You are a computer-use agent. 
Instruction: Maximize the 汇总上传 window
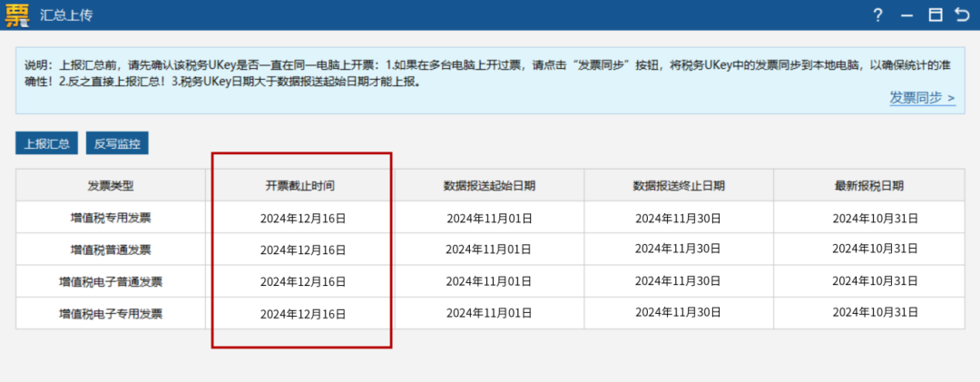click(x=935, y=15)
